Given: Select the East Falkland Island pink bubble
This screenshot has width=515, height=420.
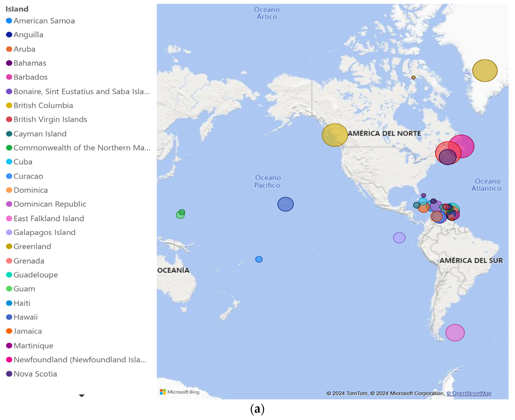Looking at the screenshot, I should click(455, 333).
